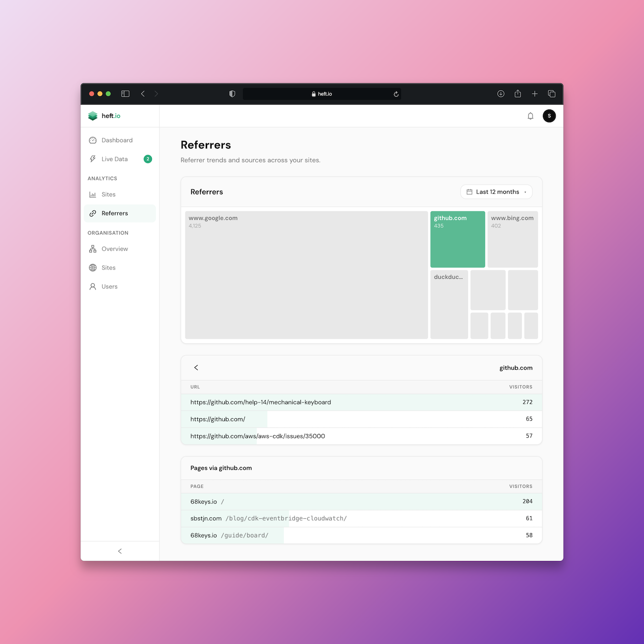
Task: Click the Overview organisation chart icon
Action: pyautogui.click(x=93, y=249)
